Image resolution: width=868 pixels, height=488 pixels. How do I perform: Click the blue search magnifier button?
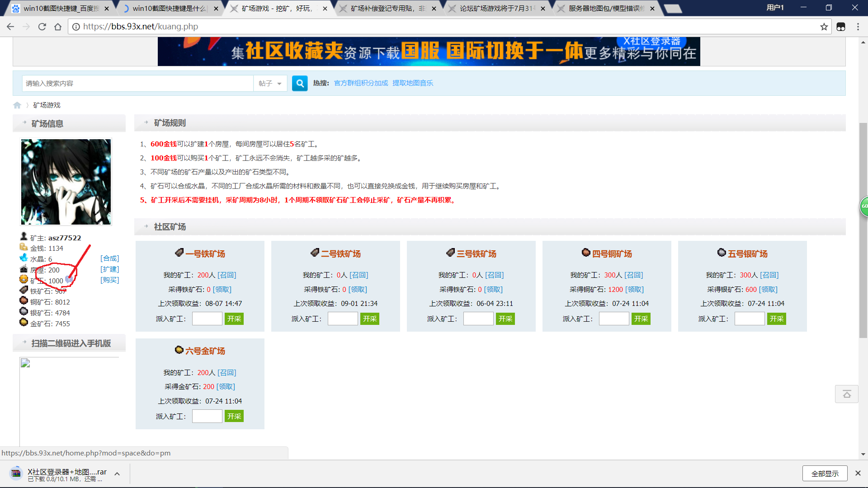[300, 83]
